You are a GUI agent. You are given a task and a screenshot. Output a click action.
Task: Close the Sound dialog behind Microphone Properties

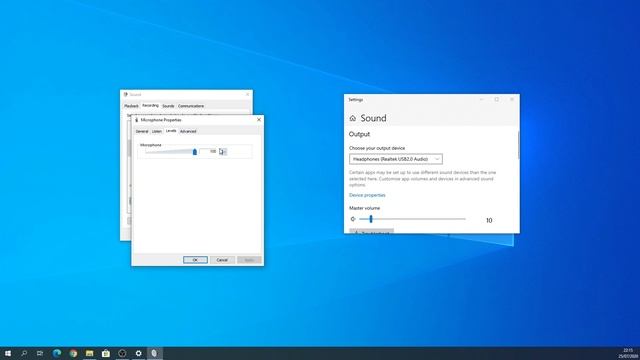[247, 94]
